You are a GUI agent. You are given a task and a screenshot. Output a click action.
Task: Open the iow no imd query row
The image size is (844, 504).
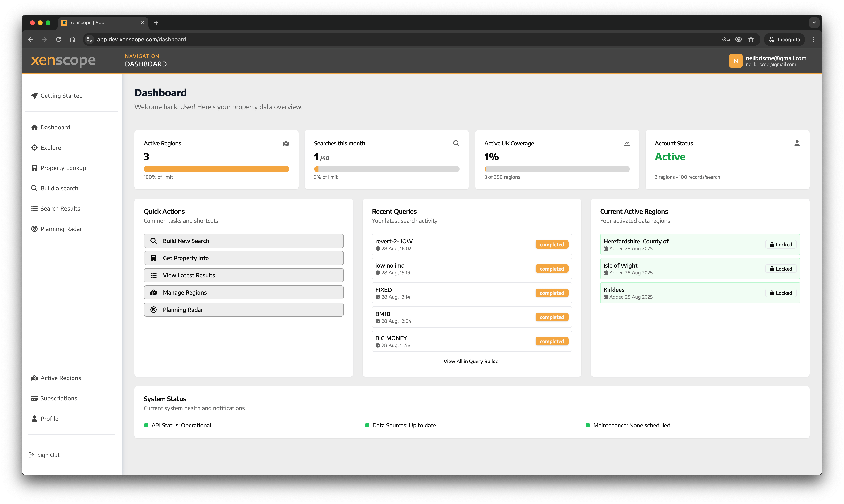[x=472, y=269]
